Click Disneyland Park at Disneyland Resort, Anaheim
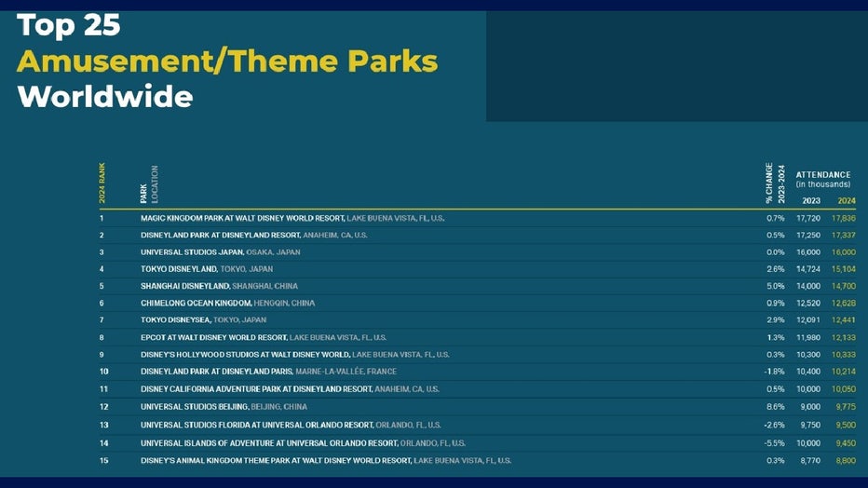The image size is (868, 488). 253,235
